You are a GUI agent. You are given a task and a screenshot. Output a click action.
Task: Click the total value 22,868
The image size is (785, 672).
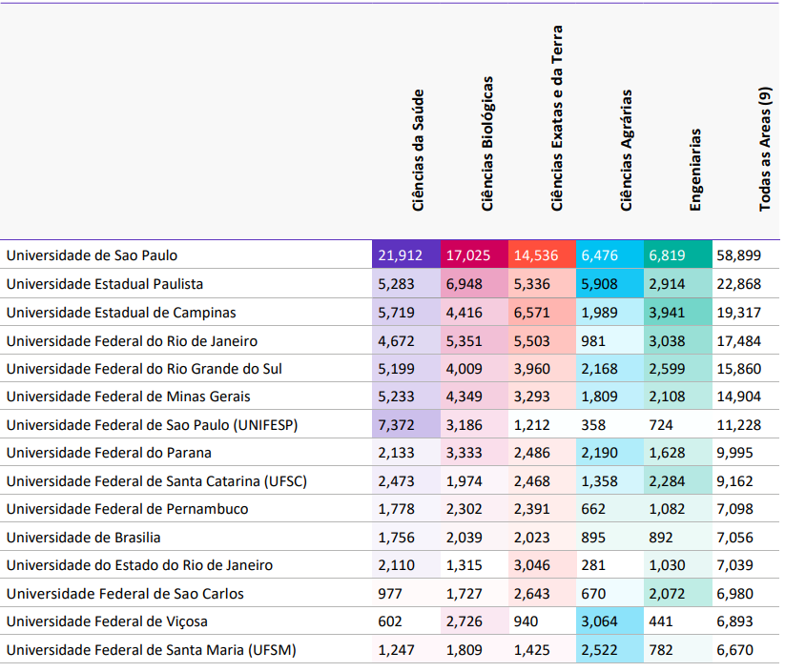click(x=738, y=284)
